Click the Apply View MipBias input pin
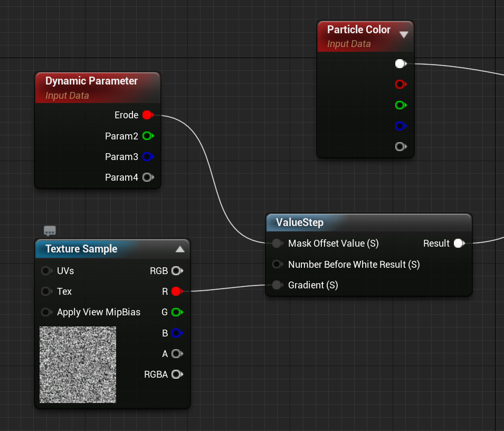 (x=46, y=312)
